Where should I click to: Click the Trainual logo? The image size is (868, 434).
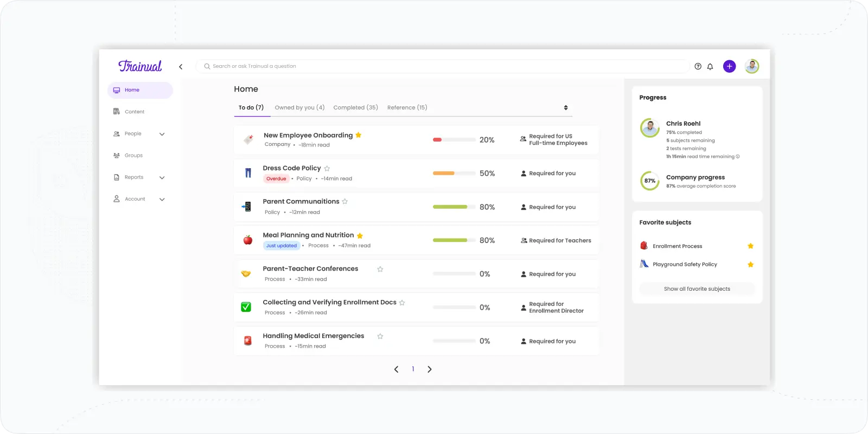tap(140, 66)
